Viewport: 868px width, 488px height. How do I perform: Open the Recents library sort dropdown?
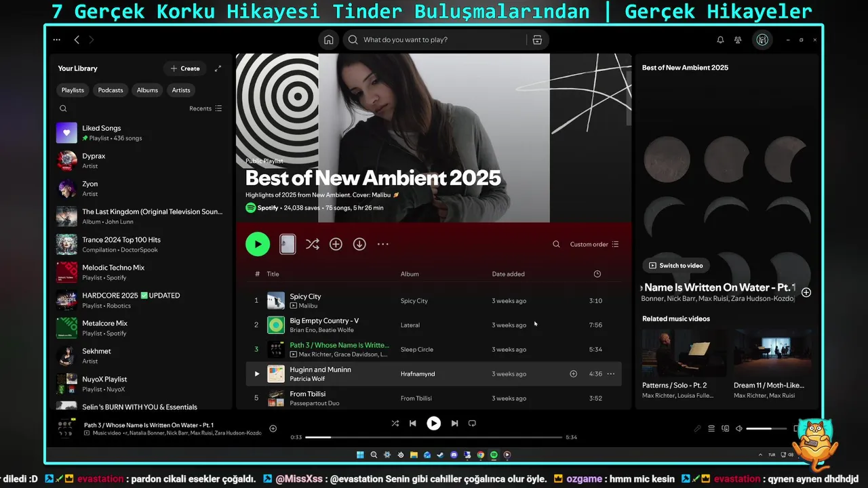(x=205, y=108)
